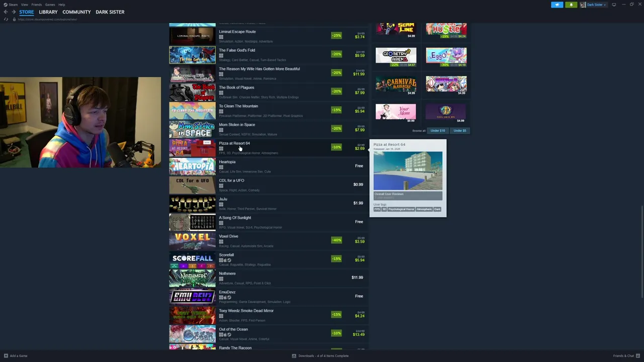This screenshot has height=362, width=644.
Task: Switch to the LIBRARY tab
Action: point(48,12)
